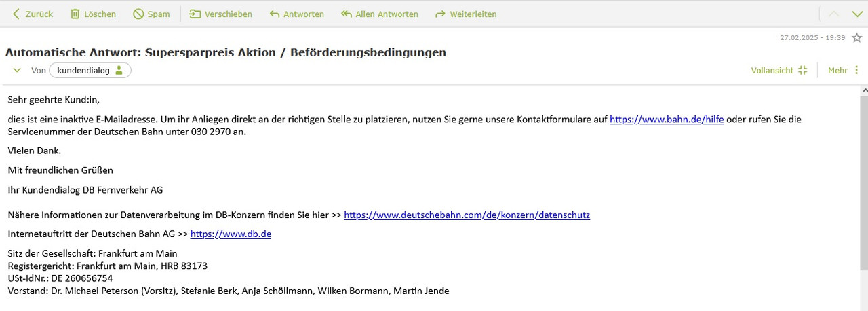Go back with the Zurück button
The height and width of the screenshot is (311, 868).
tap(33, 14)
